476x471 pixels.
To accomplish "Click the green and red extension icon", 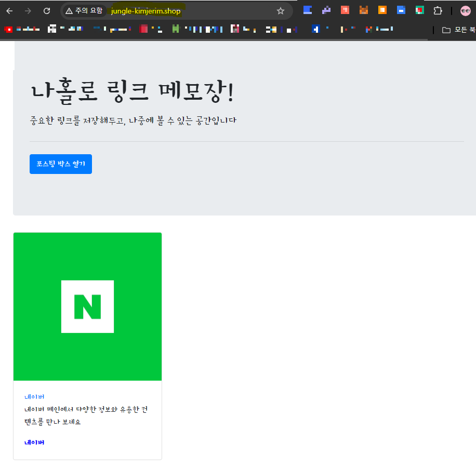I will click(x=419, y=10).
